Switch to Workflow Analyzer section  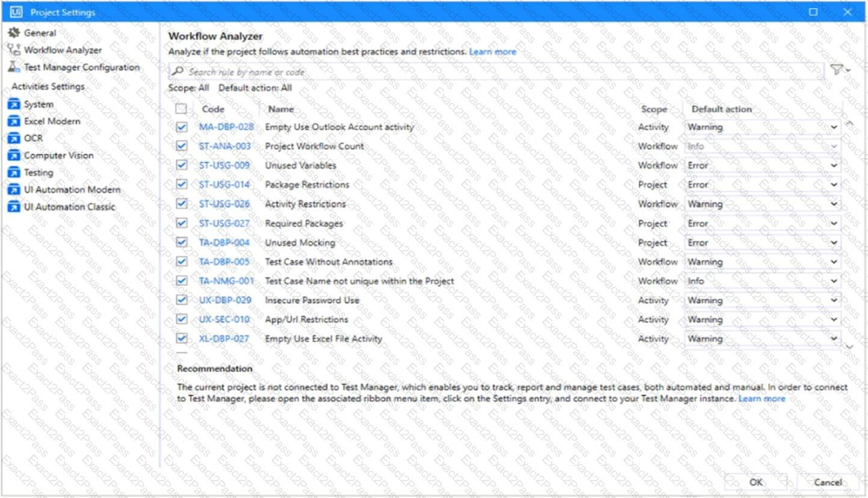tap(63, 50)
